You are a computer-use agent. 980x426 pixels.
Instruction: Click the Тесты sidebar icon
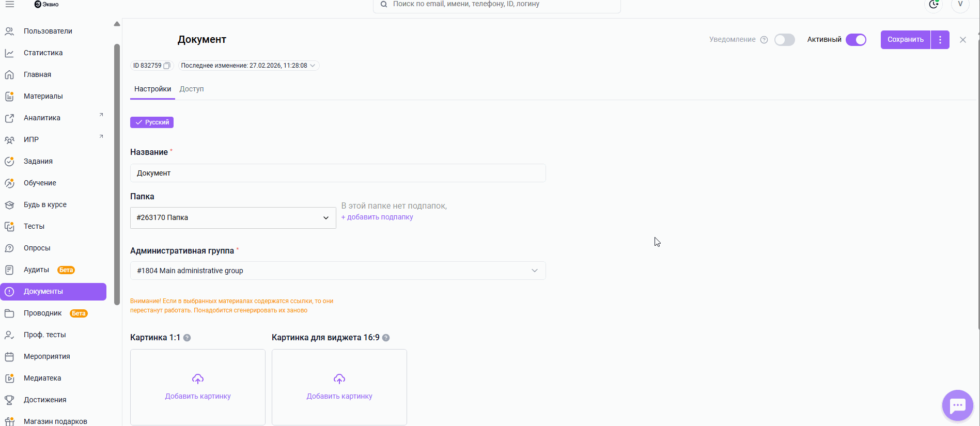(9, 226)
